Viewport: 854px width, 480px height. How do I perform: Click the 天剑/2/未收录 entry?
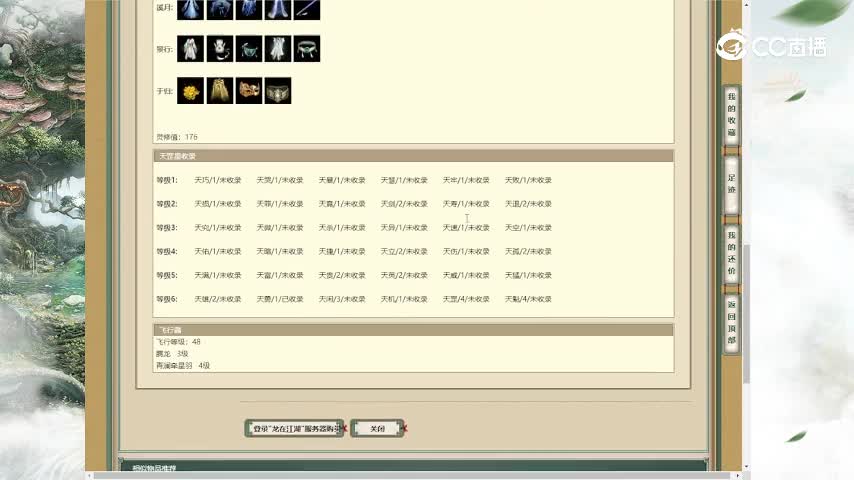click(x=404, y=204)
